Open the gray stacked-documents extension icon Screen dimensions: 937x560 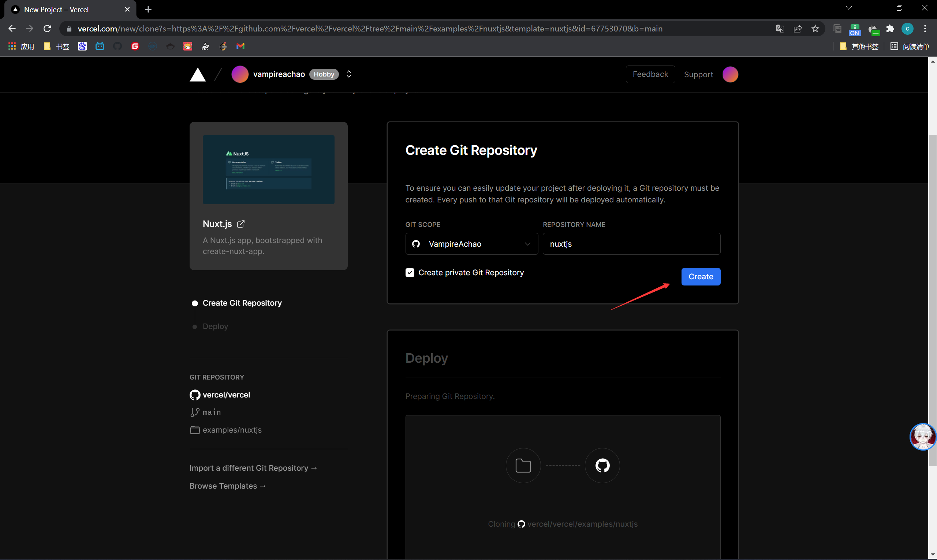coord(837,29)
